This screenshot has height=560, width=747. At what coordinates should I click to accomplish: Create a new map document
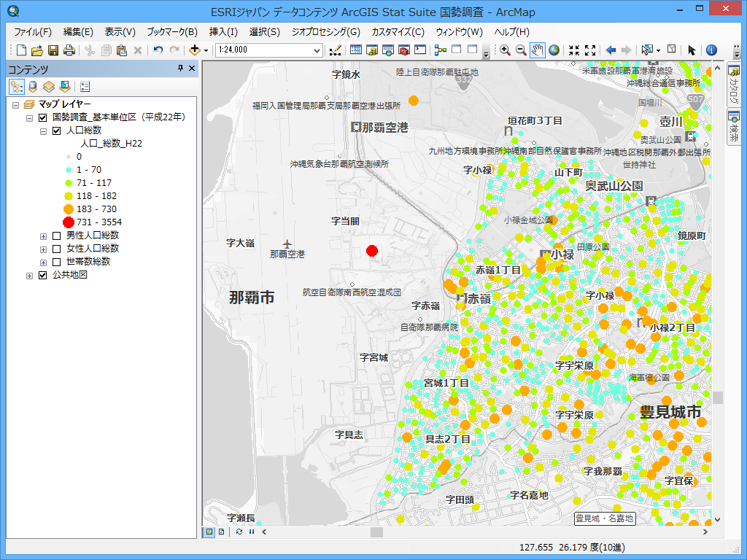[21, 50]
